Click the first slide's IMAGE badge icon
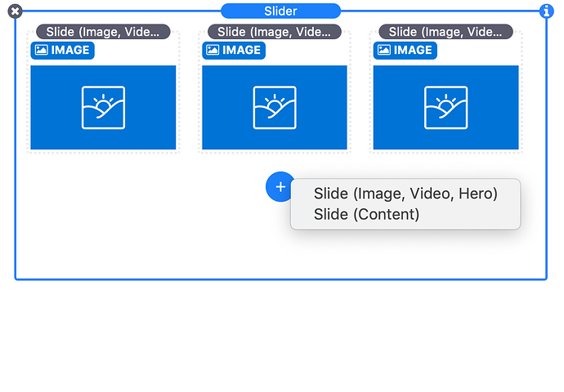564x392 pixels. click(41, 50)
